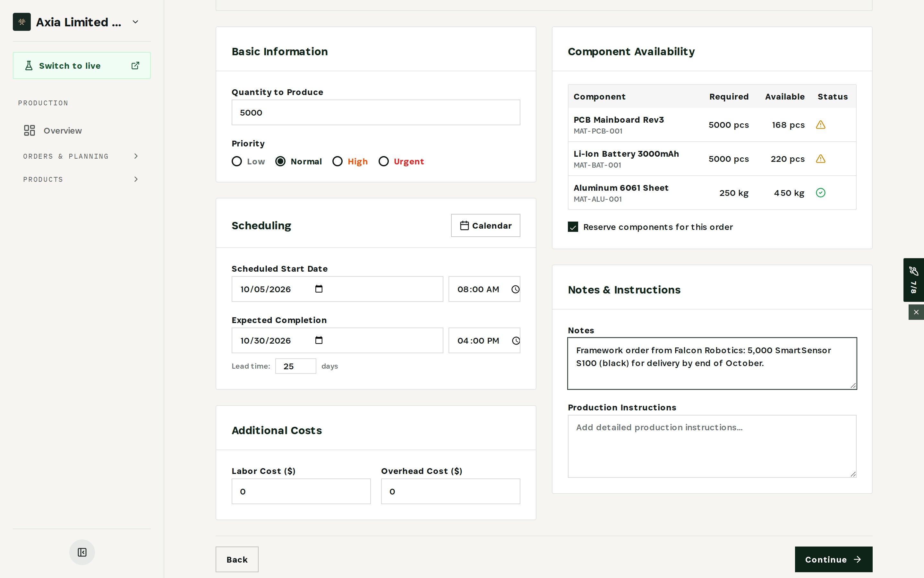Click the calendar icon in Calendar button
The width and height of the screenshot is (924, 578).
[464, 225]
